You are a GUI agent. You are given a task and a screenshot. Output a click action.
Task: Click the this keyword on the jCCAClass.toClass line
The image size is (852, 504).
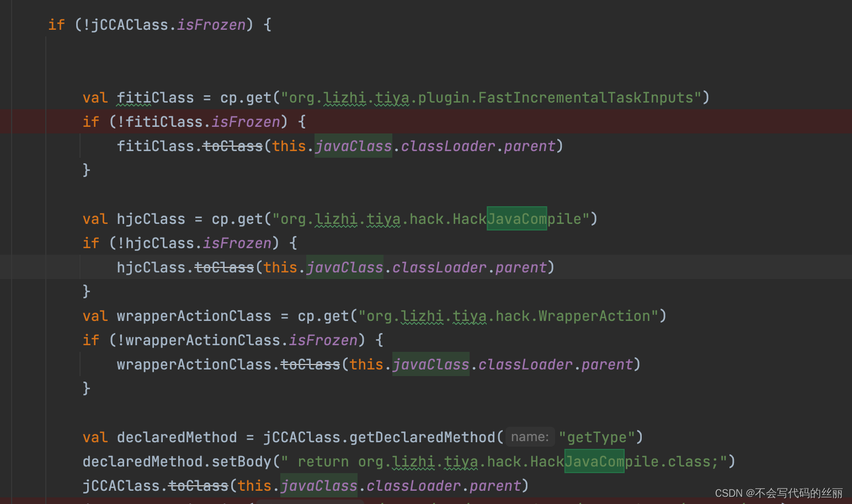click(x=254, y=486)
